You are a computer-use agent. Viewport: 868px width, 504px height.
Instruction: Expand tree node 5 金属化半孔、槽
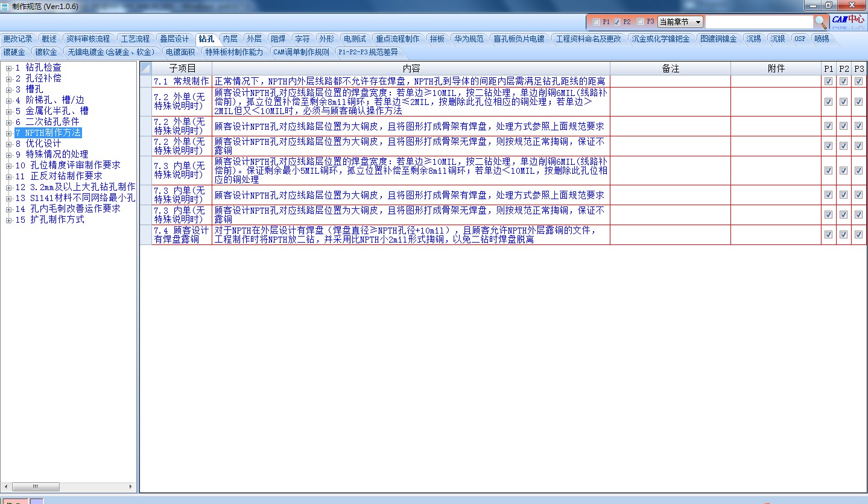pyautogui.click(x=8, y=111)
